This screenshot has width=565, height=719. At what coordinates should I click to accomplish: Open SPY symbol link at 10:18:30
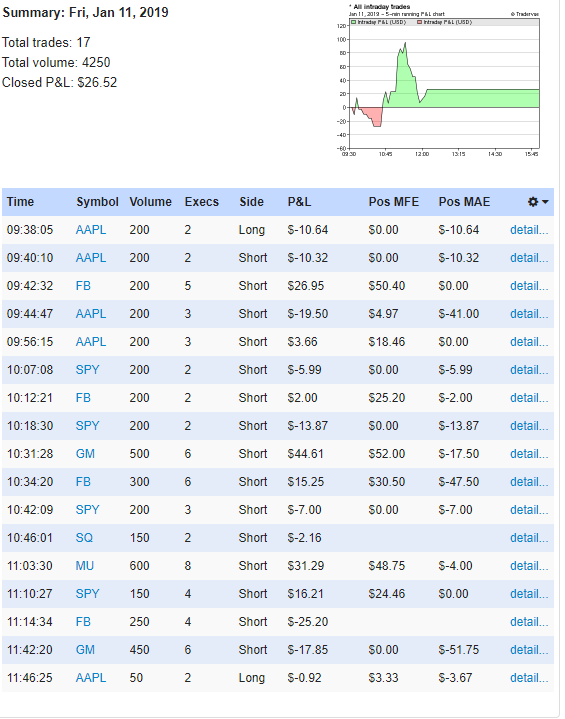[x=87, y=426]
